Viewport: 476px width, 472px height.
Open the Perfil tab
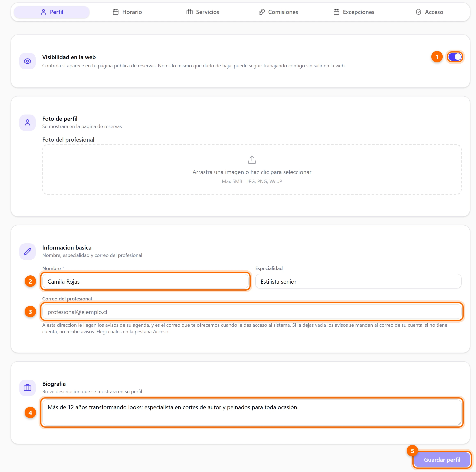52,12
